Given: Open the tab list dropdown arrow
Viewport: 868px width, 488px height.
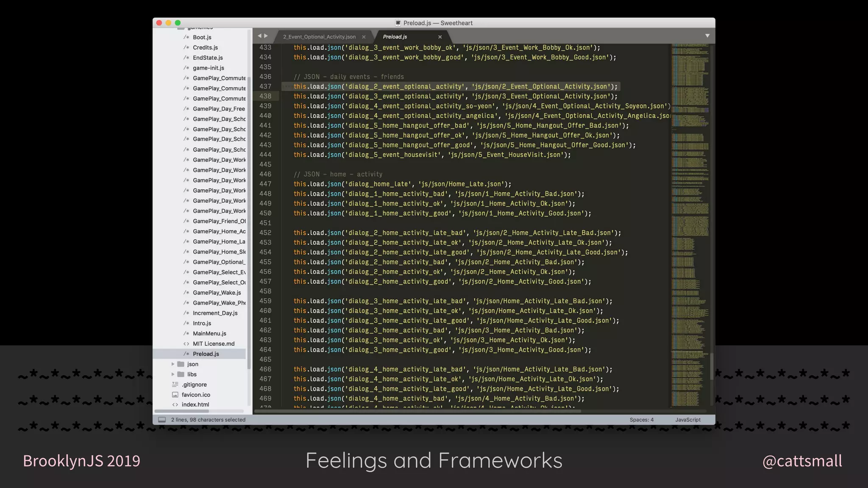Looking at the screenshot, I should [707, 36].
